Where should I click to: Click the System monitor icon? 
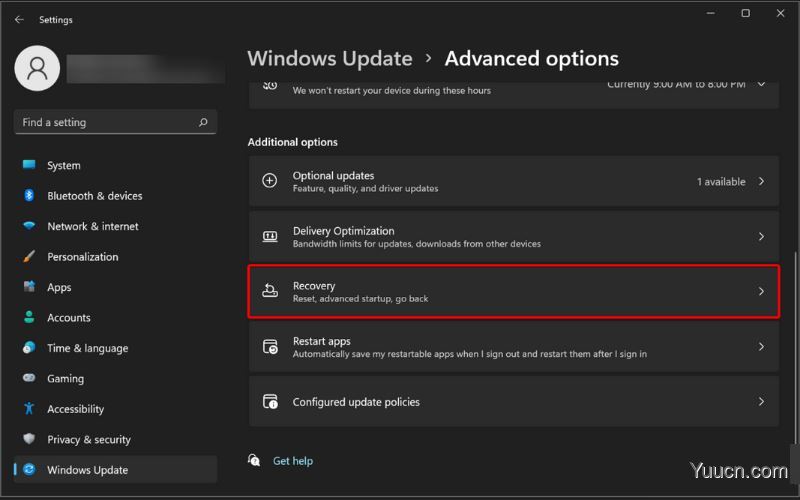coord(29,164)
